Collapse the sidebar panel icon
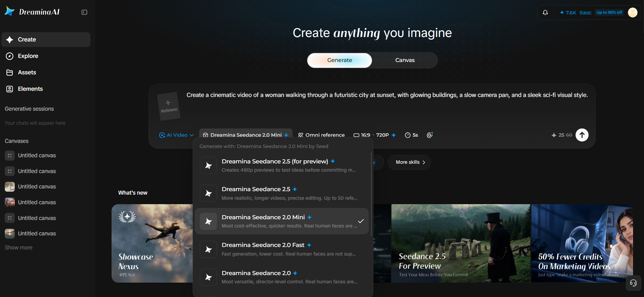Image resolution: width=644 pixels, height=297 pixels. [84, 12]
